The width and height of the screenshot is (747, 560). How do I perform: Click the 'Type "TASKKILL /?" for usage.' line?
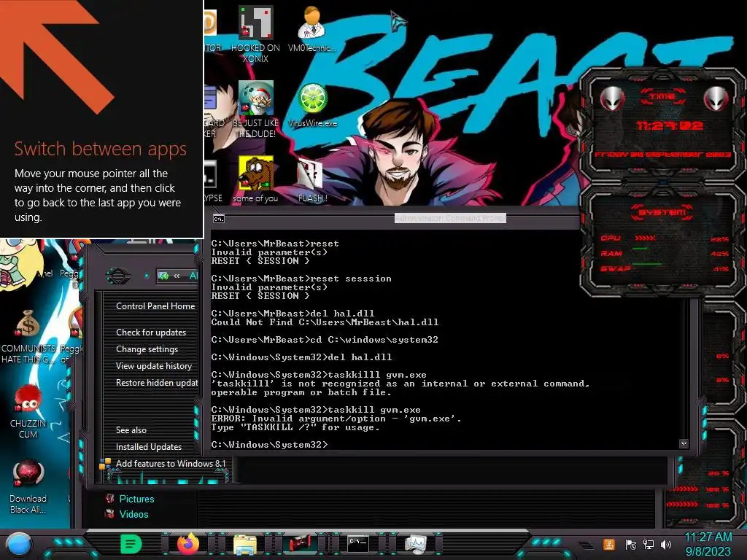[x=295, y=427]
